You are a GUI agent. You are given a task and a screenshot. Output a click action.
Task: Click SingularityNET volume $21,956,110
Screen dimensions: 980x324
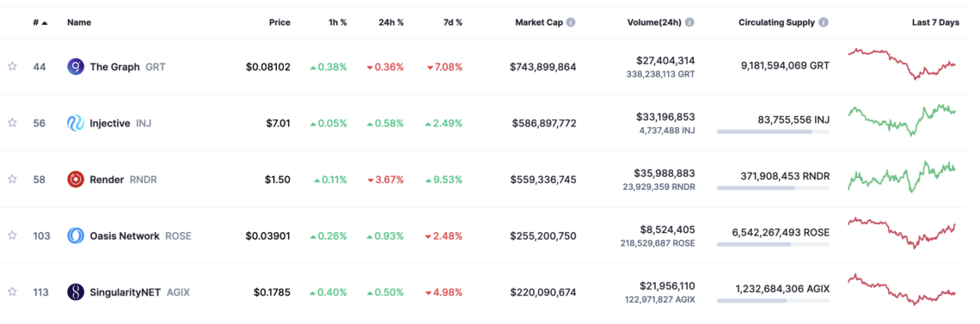pos(667,285)
